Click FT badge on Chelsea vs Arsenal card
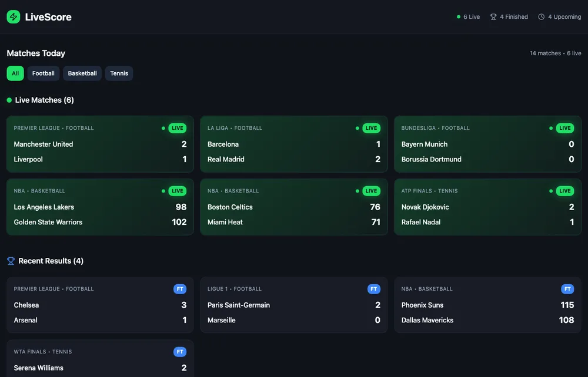 pos(180,289)
